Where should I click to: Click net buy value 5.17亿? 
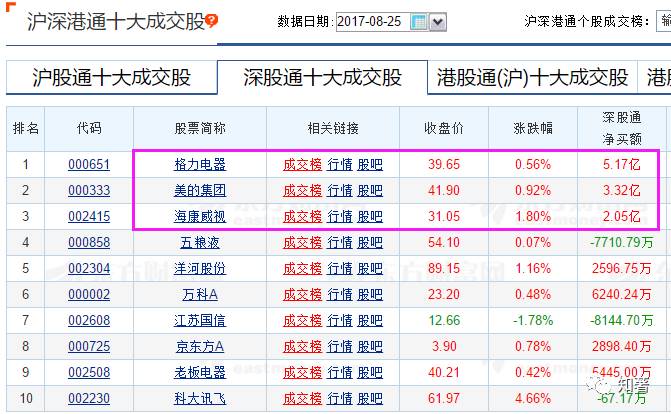click(622, 164)
